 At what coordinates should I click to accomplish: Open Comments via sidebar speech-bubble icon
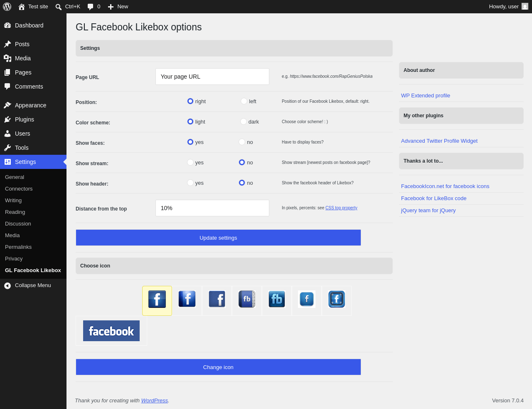(x=7, y=87)
